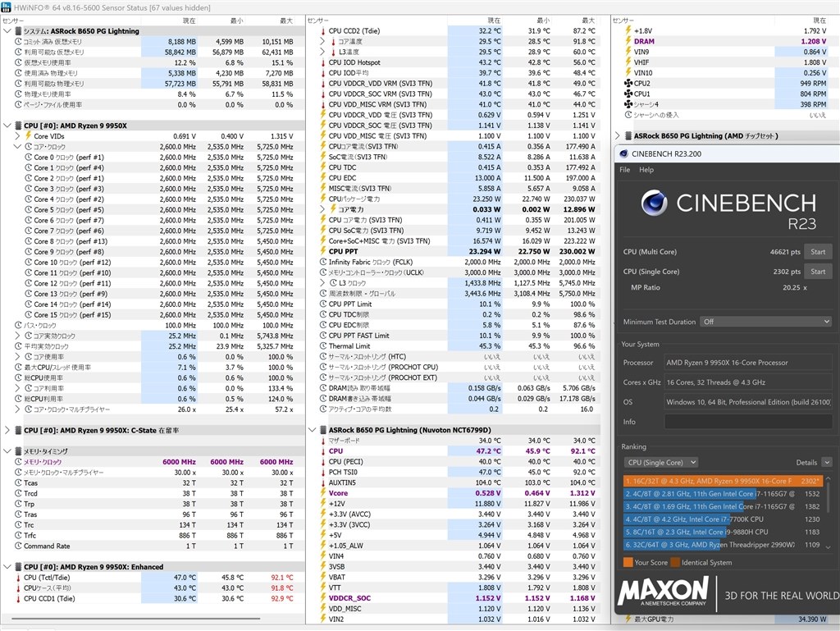Click the lightning icon beside CPU TDC
The width and height of the screenshot is (840, 631).
pyautogui.click(x=323, y=167)
